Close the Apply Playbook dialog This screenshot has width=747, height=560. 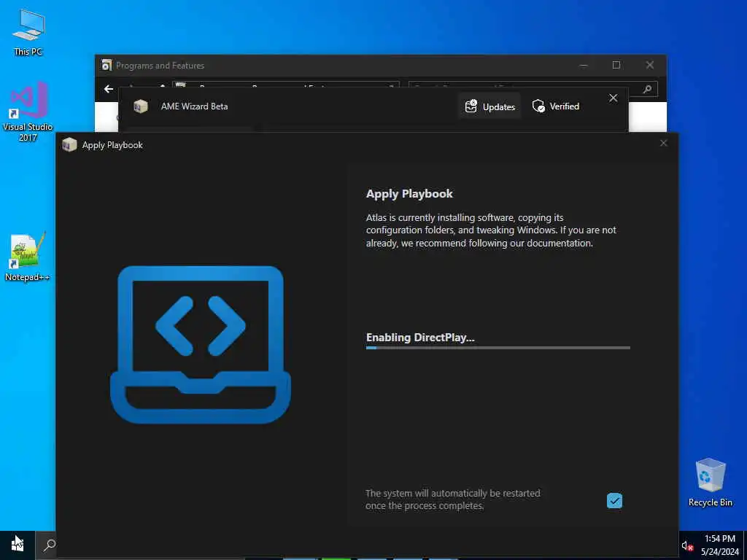click(x=663, y=143)
